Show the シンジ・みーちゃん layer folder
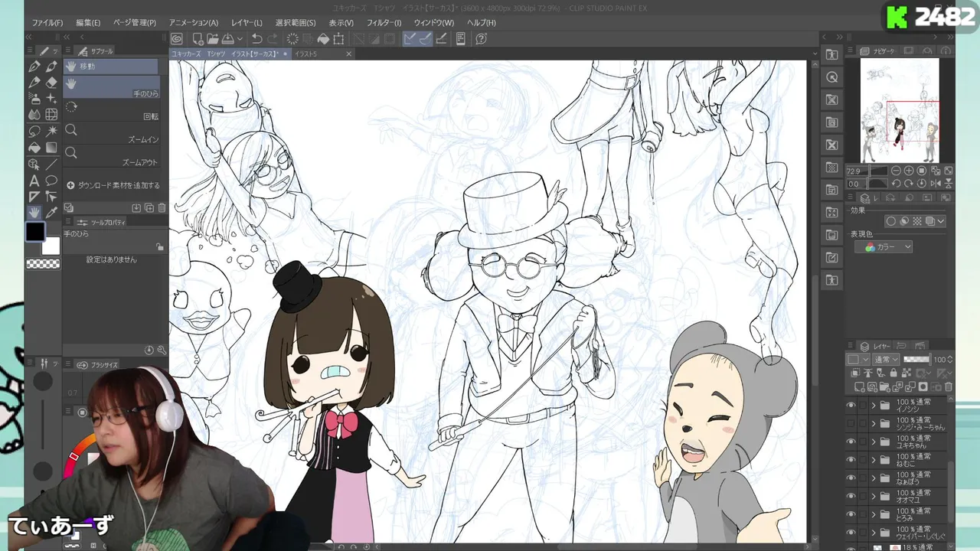Viewport: 980px width, 551px height. 851,423
